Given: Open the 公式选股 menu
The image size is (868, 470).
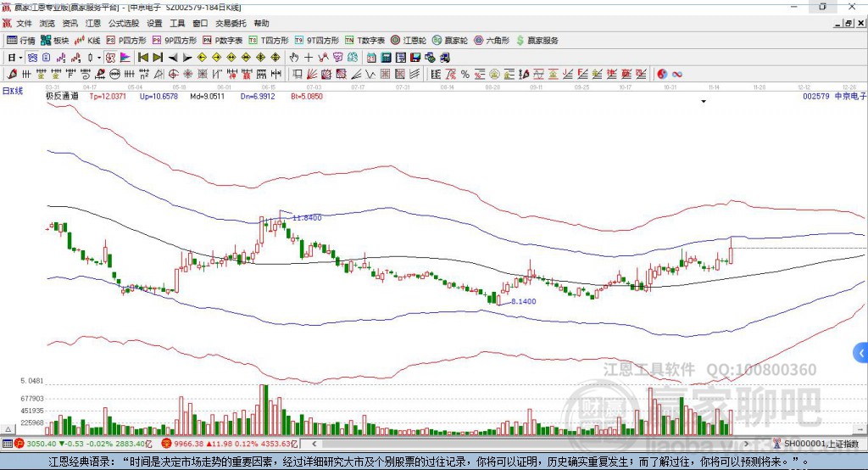Looking at the screenshot, I should coord(124,23).
